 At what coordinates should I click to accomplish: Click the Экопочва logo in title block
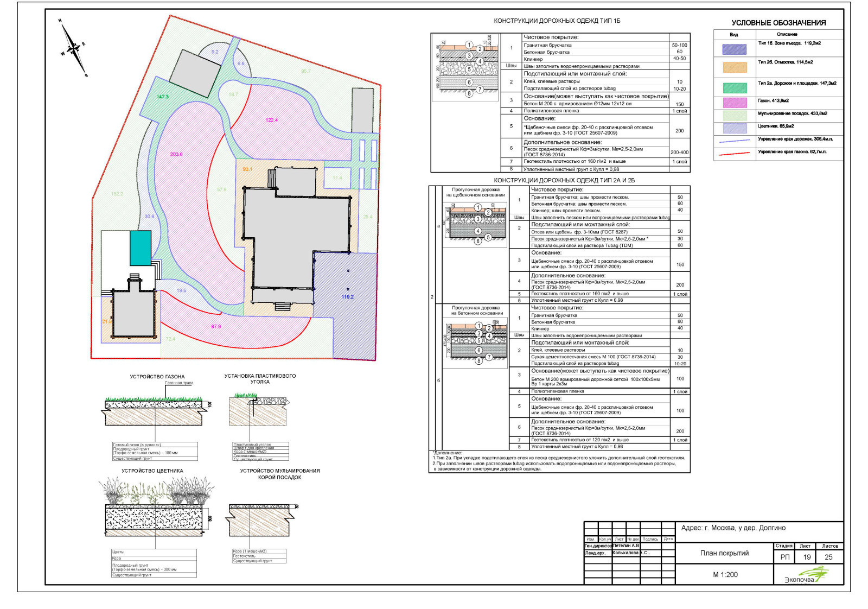807,575
